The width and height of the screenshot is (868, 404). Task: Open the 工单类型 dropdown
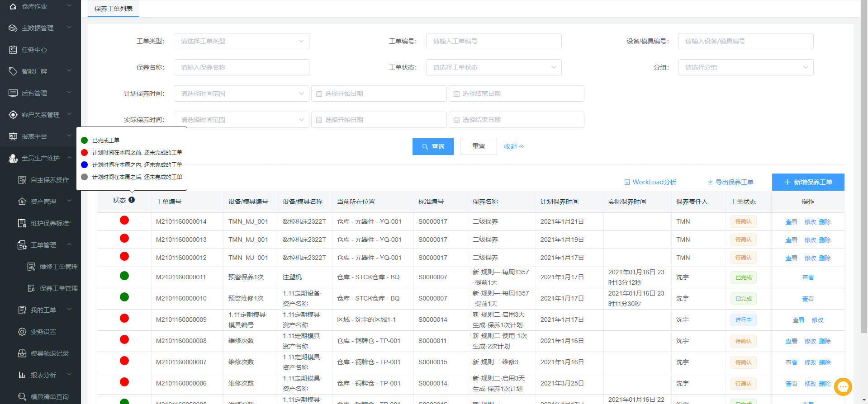242,41
